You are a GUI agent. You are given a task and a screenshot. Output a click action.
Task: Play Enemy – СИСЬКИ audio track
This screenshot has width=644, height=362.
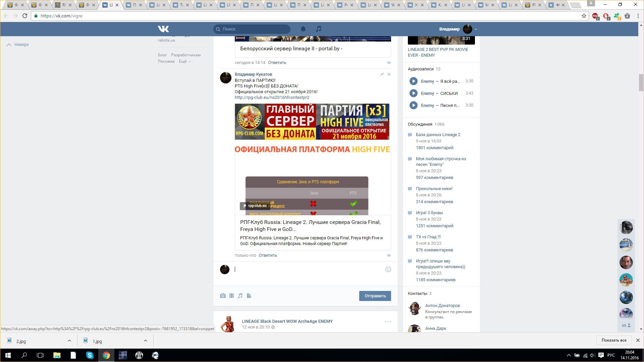(413, 93)
